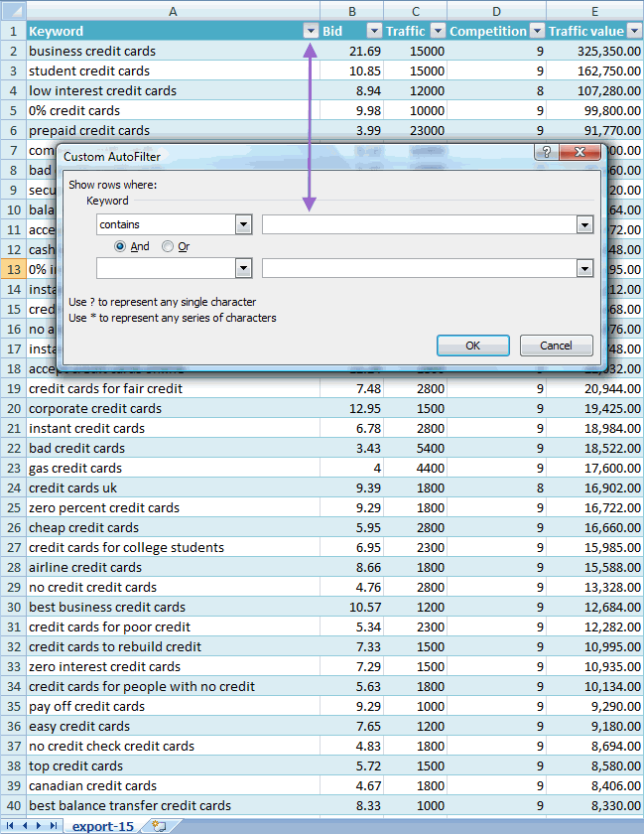Click the Select All corner button
The height and width of the screenshot is (834, 644).
pos(13,11)
